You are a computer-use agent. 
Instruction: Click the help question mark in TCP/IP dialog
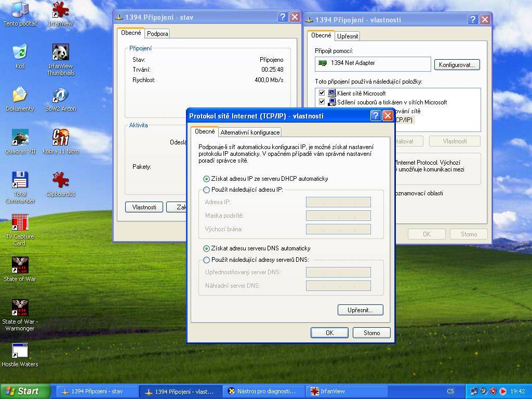point(376,116)
